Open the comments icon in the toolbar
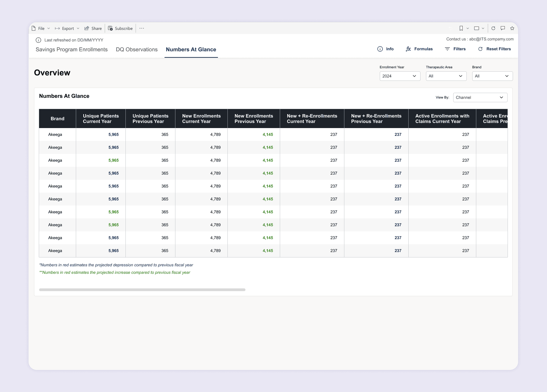 pos(503,28)
